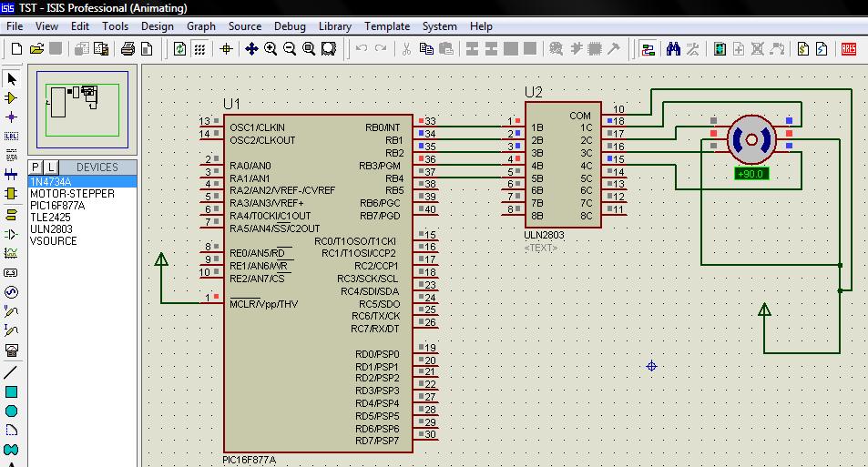Click the Import Section toolbar icon
The height and width of the screenshot is (467, 868).
(81, 48)
